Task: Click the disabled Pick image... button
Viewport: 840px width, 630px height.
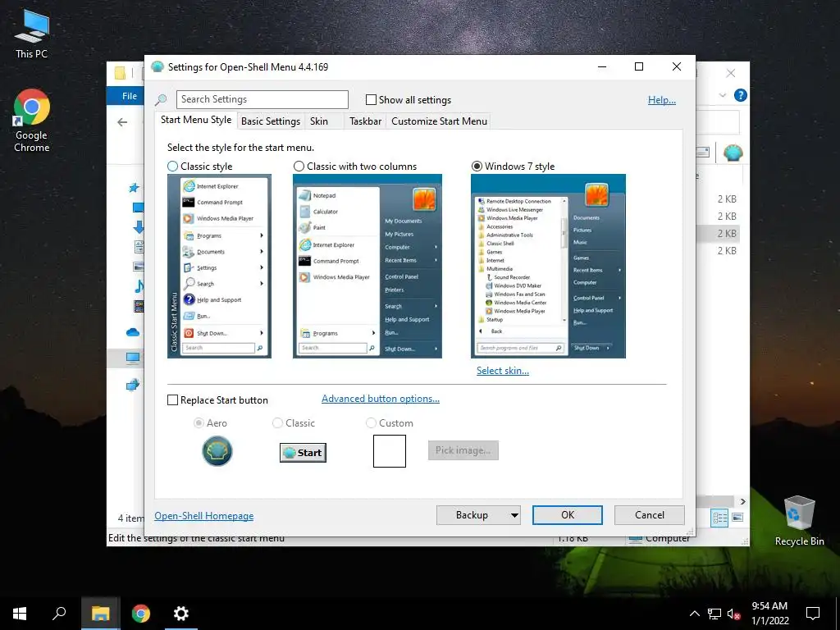Action: (463, 450)
